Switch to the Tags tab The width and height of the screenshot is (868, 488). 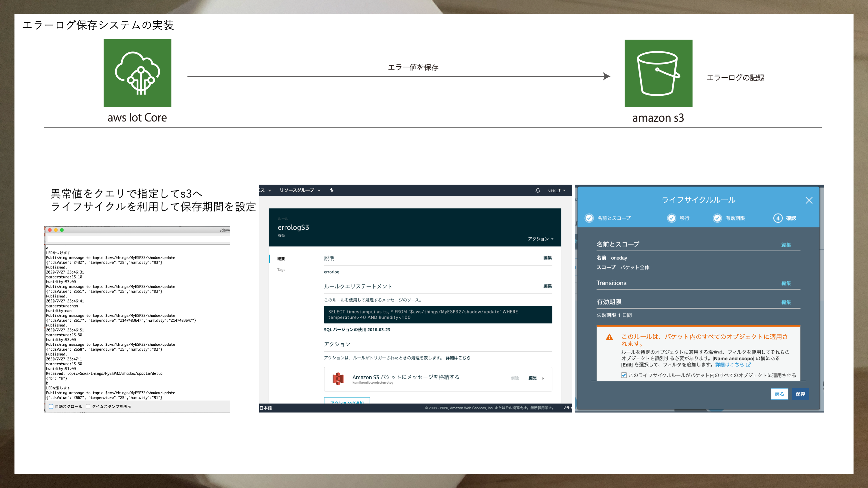pyautogui.click(x=281, y=269)
